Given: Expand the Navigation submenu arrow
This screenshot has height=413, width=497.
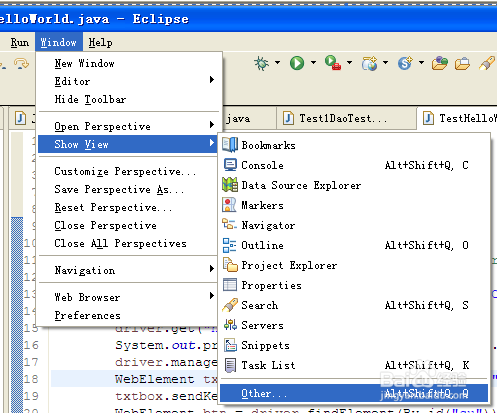Looking at the screenshot, I should (212, 268).
